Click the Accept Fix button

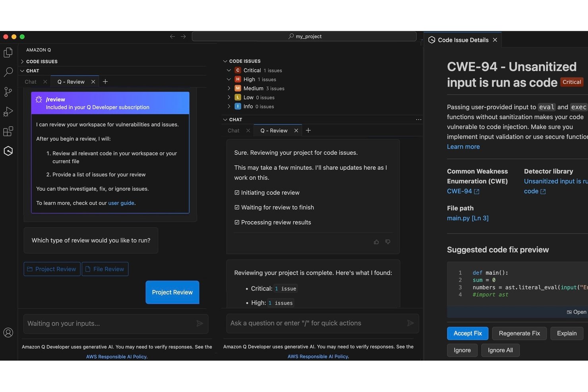pyautogui.click(x=468, y=333)
